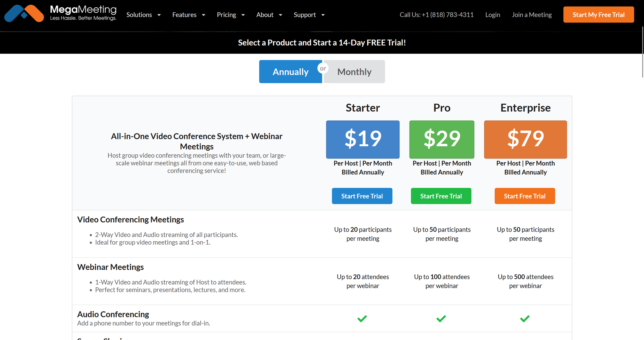Screen dimensions: 644x340
Task: Click the page vertical scrollbar
Action: pos(642,52)
